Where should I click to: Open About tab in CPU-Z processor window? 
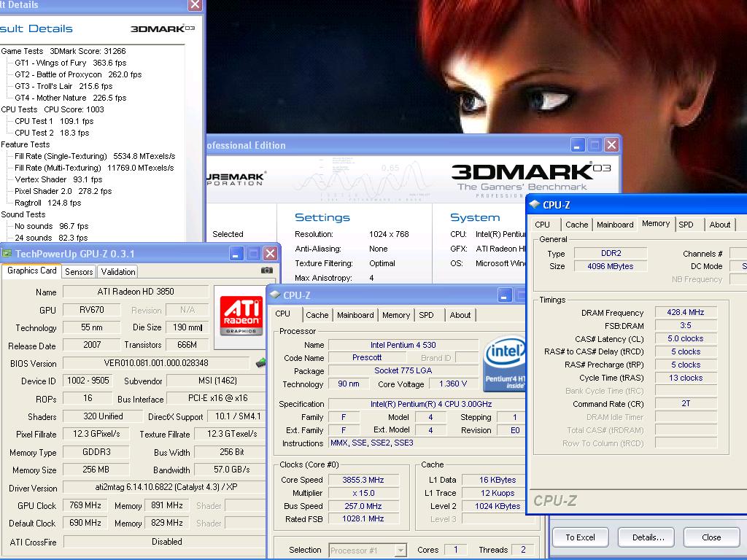[x=460, y=315]
